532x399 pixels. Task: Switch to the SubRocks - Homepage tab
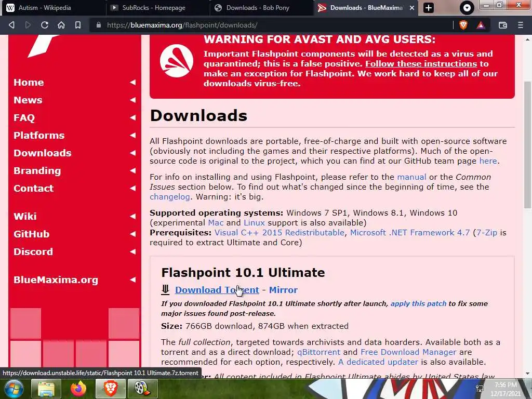click(x=158, y=8)
